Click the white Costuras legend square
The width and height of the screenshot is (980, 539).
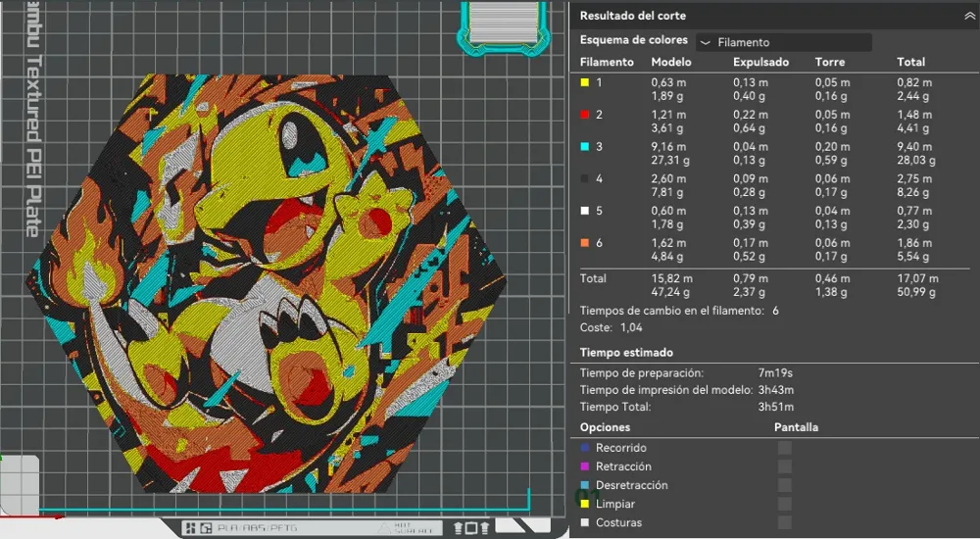(585, 522)
